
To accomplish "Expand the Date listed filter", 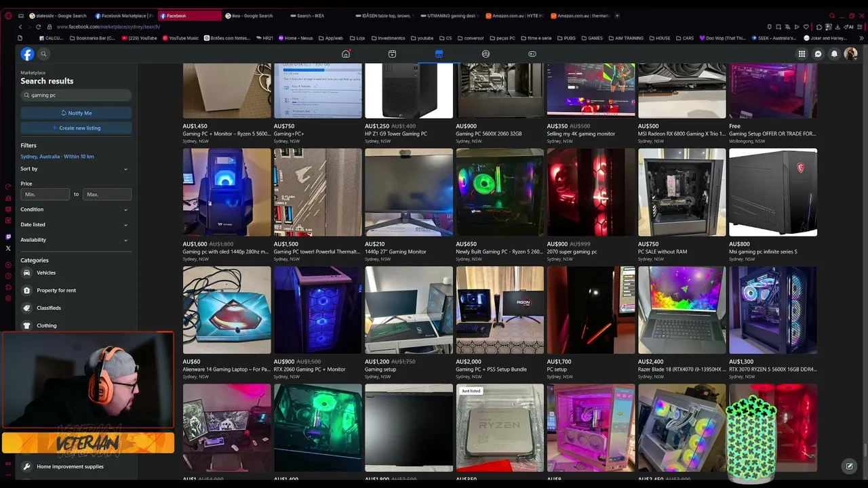I will point(75,224).
